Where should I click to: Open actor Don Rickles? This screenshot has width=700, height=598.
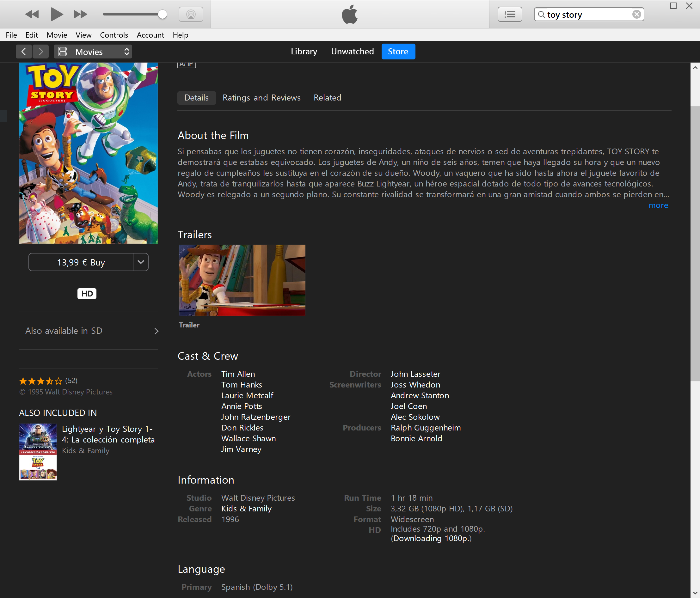tap(242, 428)
